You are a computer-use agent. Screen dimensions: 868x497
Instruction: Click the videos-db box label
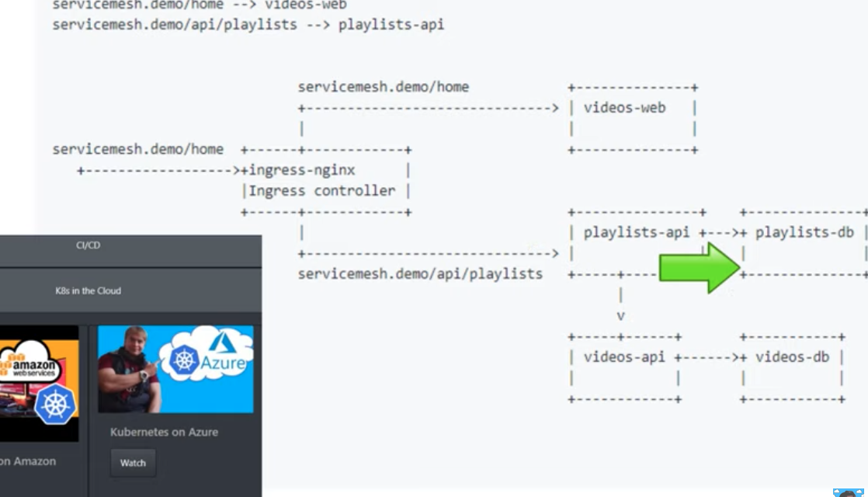[792, 357]
